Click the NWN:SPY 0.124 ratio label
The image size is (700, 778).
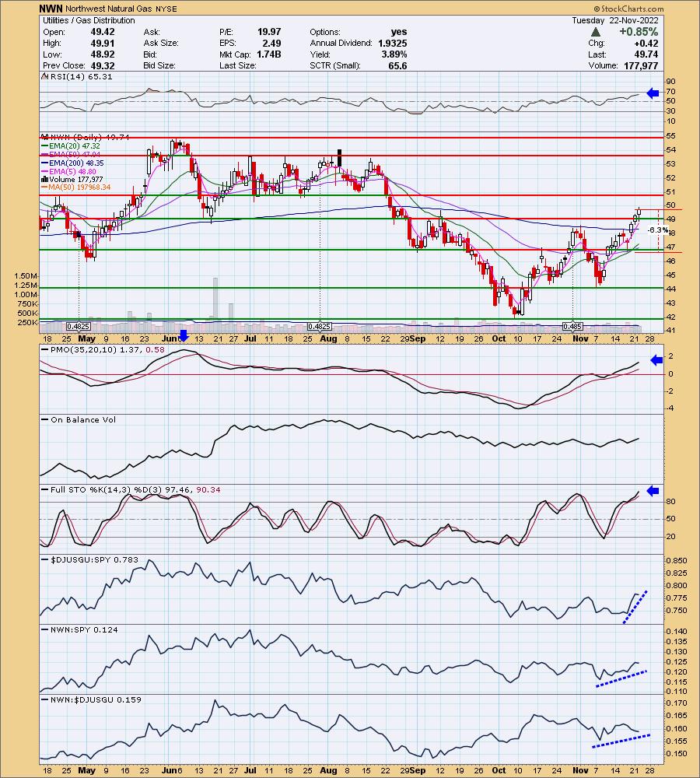[84, 629]
